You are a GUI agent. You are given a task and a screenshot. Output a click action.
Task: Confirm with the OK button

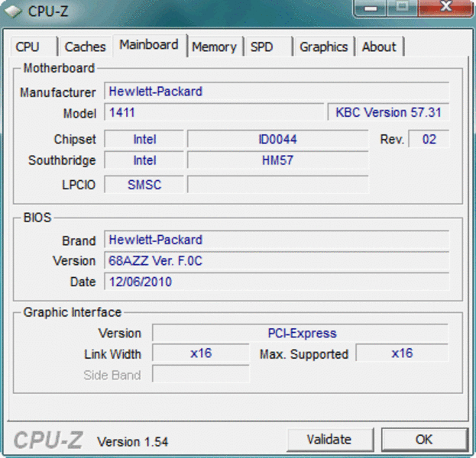(x=424, y=439)
